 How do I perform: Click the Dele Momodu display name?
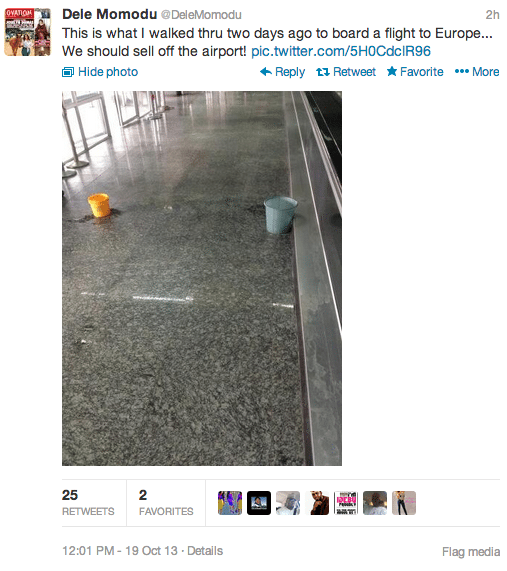point(109,14)
